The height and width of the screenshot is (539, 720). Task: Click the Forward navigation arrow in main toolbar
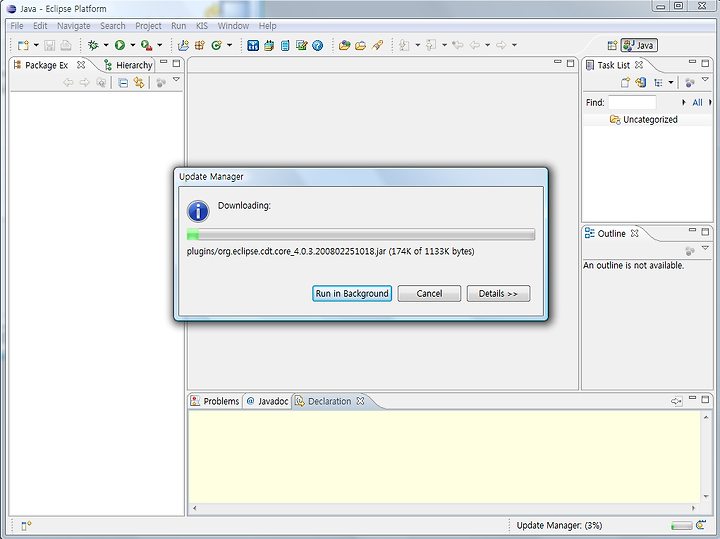[x=501, y=45]
